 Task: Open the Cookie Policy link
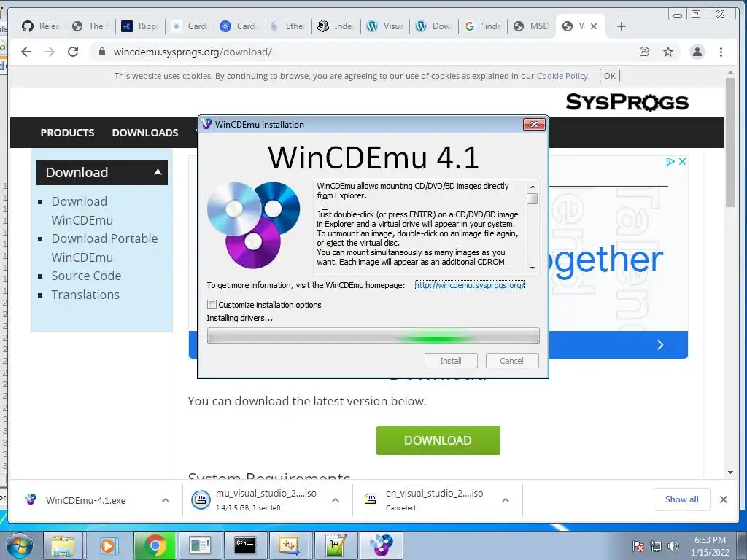point(562,76)
